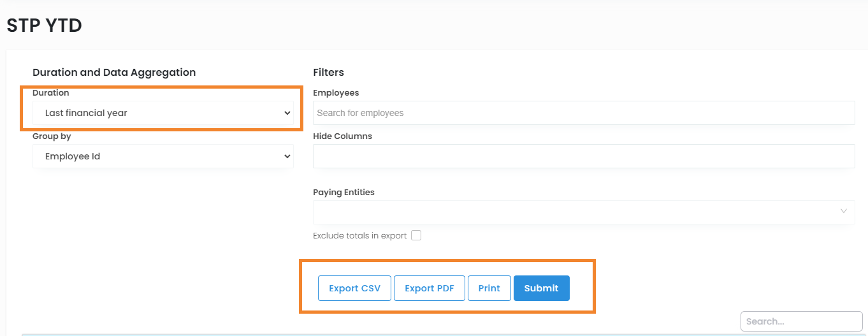Print the STP YTD report
Screen dimensions: 868x336
pos(489,288)
